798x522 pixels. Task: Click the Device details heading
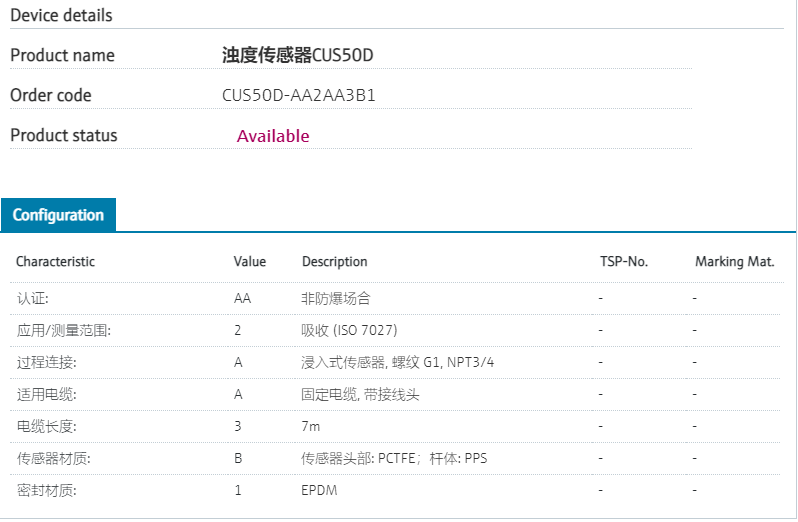pos(61,15)
